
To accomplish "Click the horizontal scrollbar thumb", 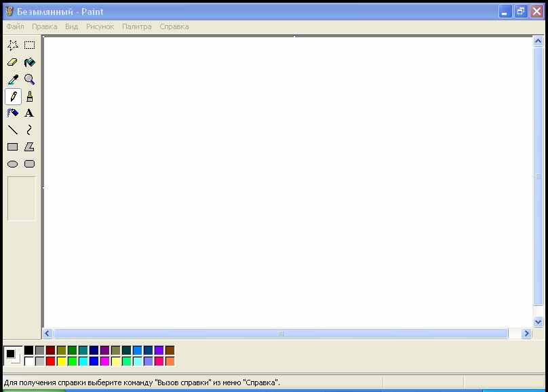I will [281, 333].
